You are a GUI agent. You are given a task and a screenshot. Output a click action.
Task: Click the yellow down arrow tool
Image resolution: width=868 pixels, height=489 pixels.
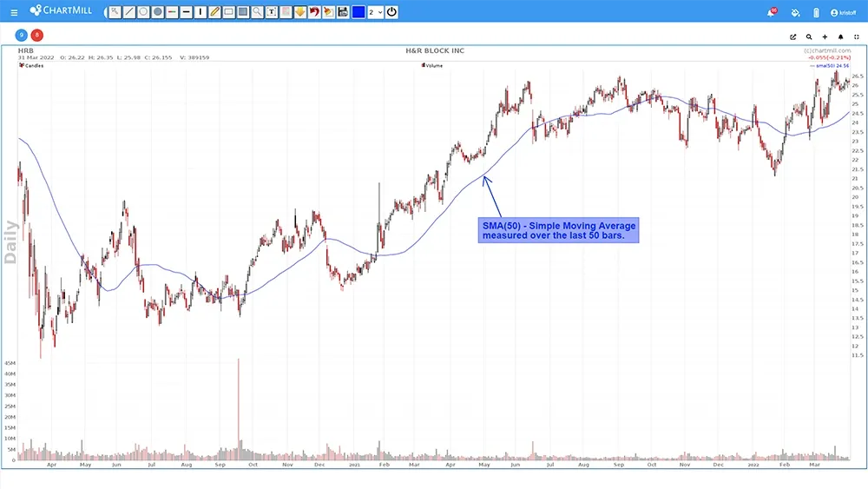[300, 11]
